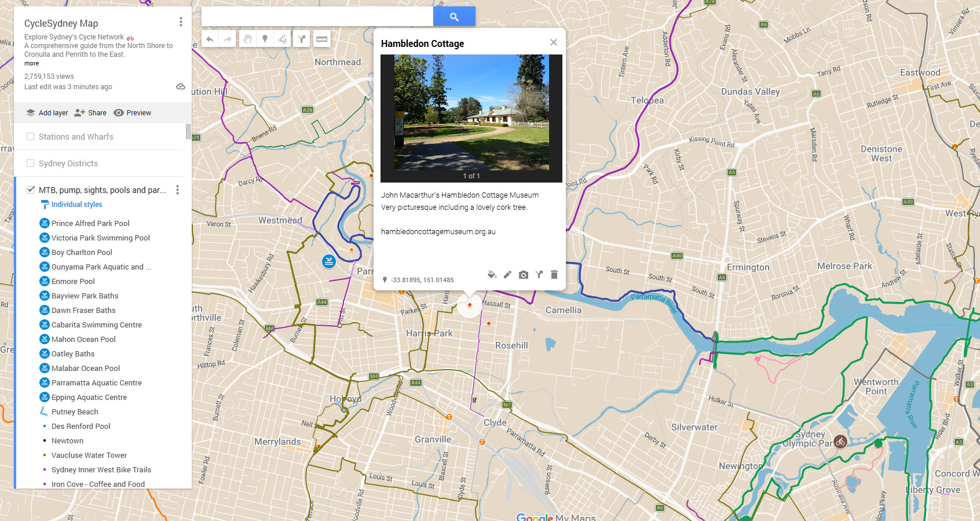Screen dimensions: 980x521
Task: Select Sydney Inner West Bike Trails
Action: (101, 469)
